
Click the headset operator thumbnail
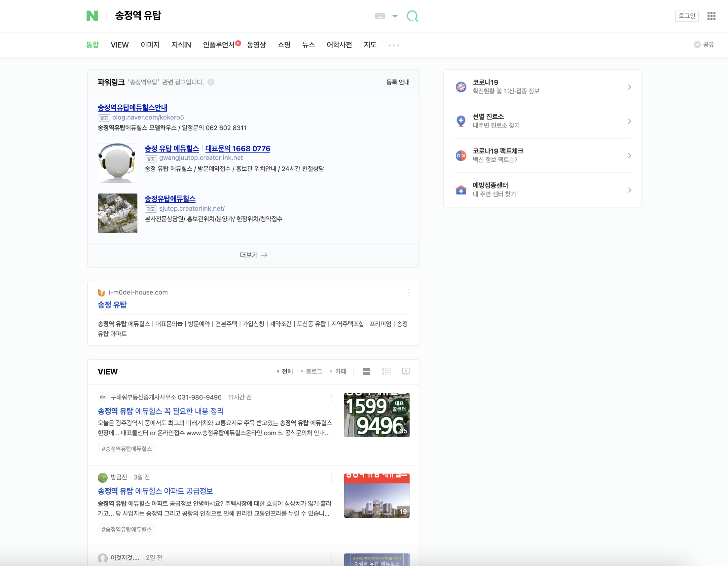[117, 163]
